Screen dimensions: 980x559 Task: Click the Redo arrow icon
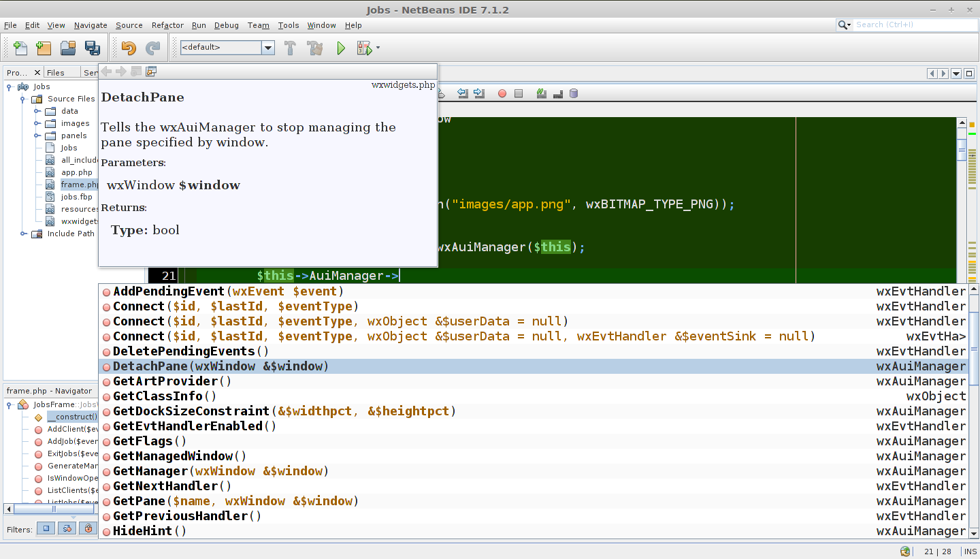coord(153,48)
